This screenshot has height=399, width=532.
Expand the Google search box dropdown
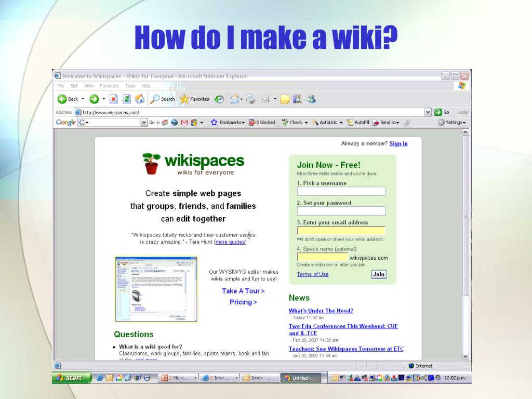coord(144,123)
